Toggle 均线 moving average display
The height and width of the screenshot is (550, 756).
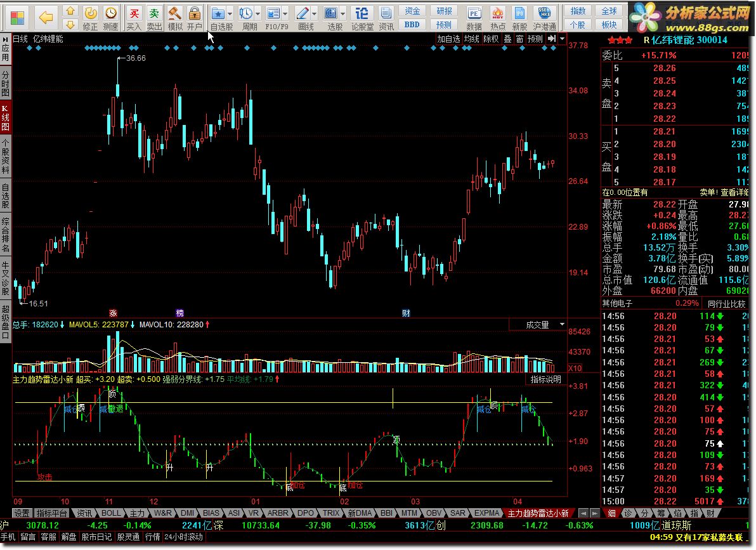[x=471, y=39]
